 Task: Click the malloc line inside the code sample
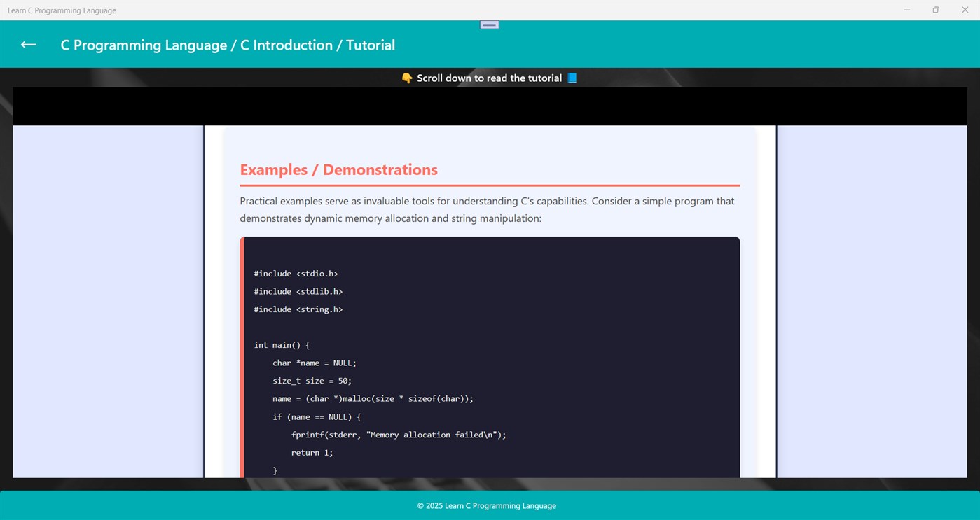[373, 398]
